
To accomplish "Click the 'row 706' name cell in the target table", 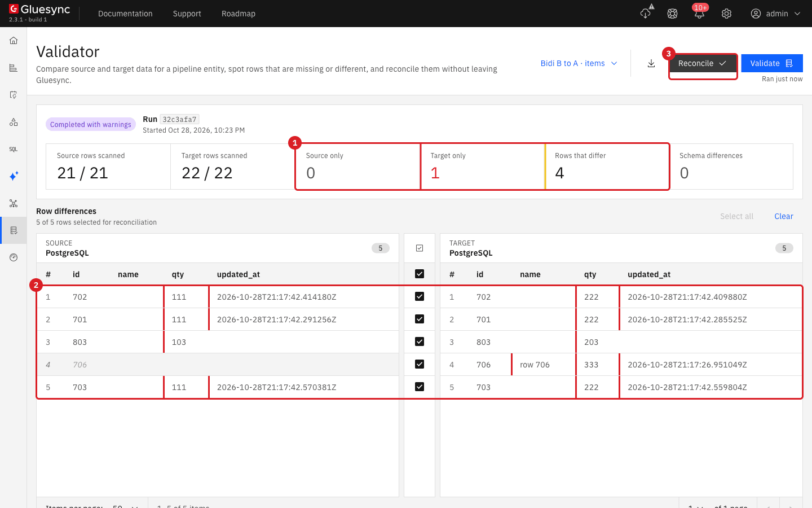I will tap(543, 365).
